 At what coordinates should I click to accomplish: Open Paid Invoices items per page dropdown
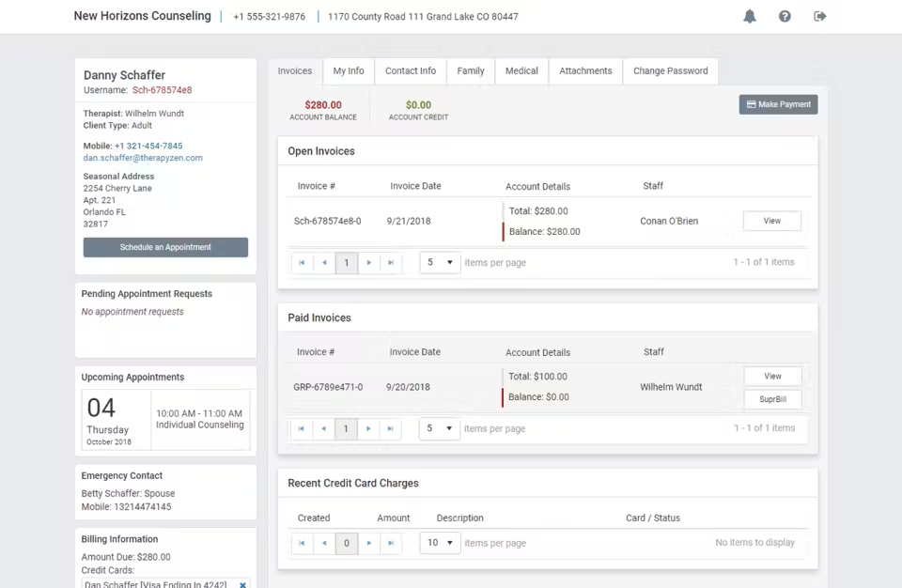[440, 428]
